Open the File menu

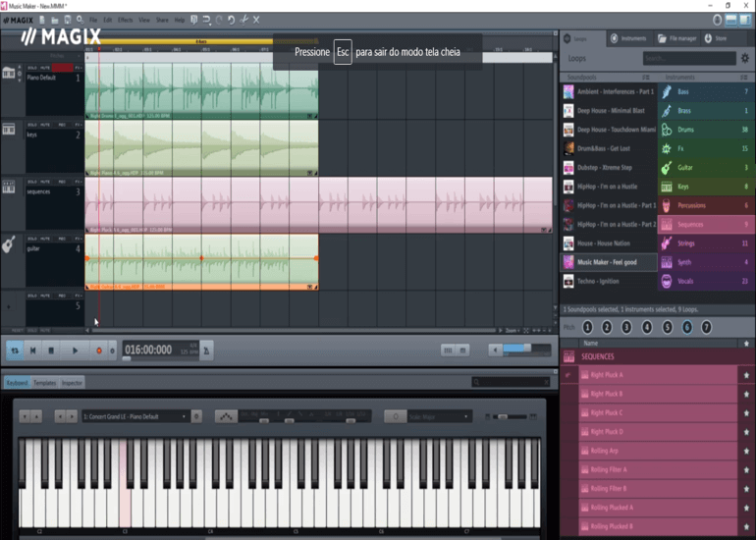(93, 20)
